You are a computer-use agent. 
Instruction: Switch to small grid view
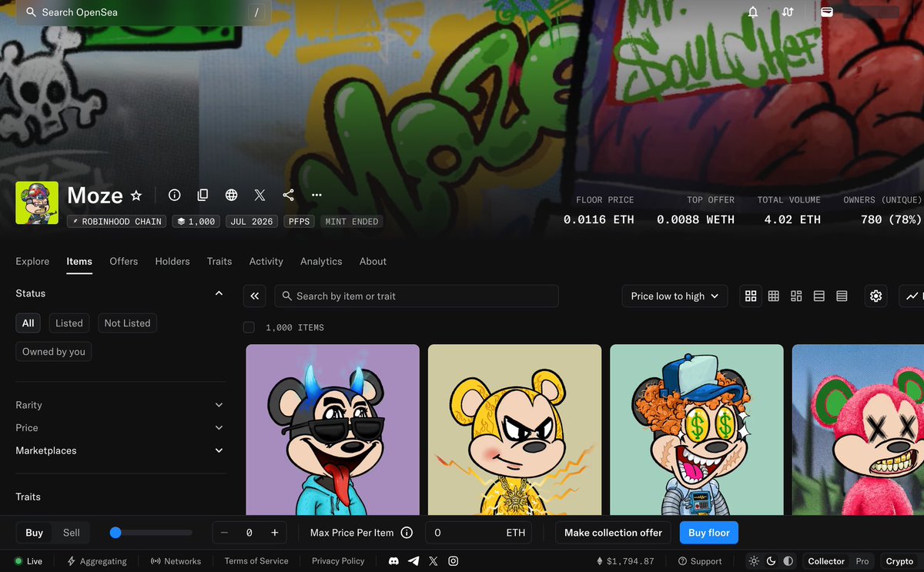tap(774, 296)
